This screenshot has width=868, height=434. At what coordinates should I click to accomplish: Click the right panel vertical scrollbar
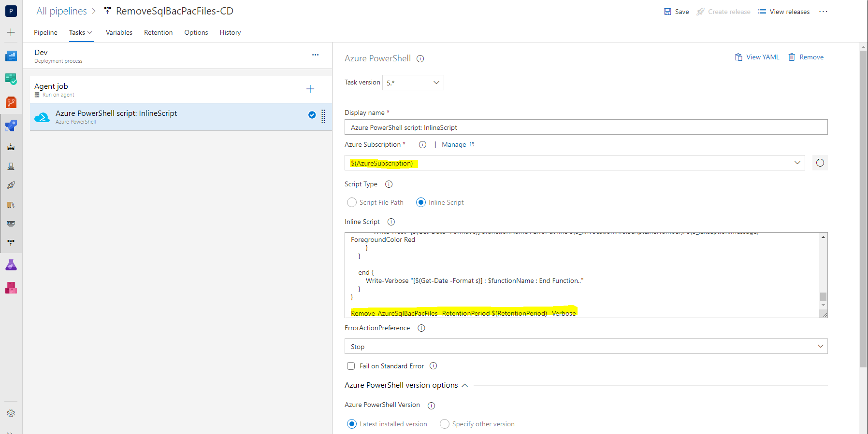[x=863, y=209]
